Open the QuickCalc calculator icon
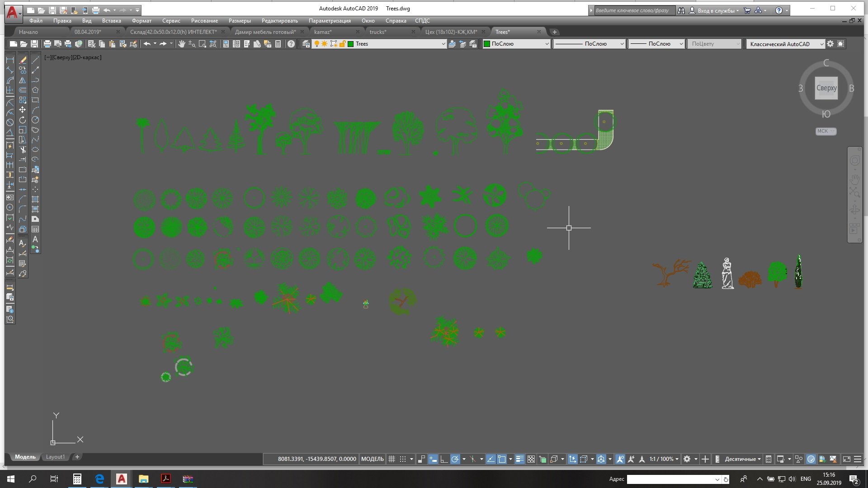 click(x=278, y=44)
